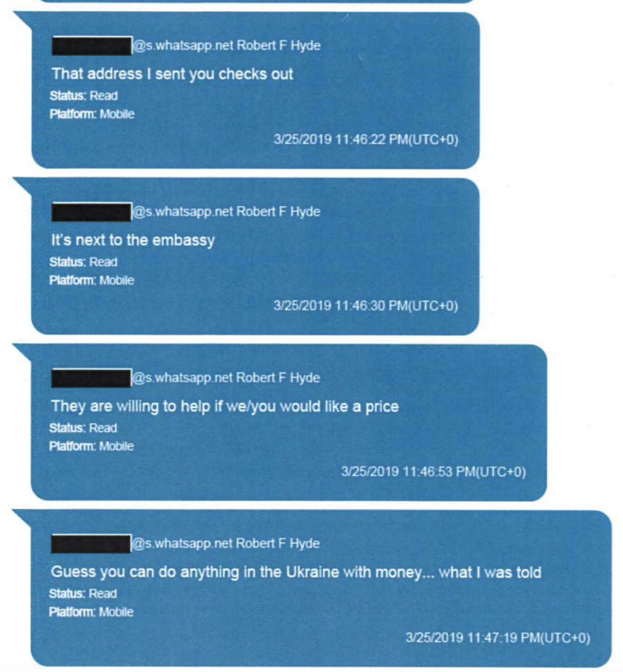The height and width of the screenshot is (672, 623).
Task: Click the redacted sender box in the Ukraine message
Action: (x=91, y=544)
